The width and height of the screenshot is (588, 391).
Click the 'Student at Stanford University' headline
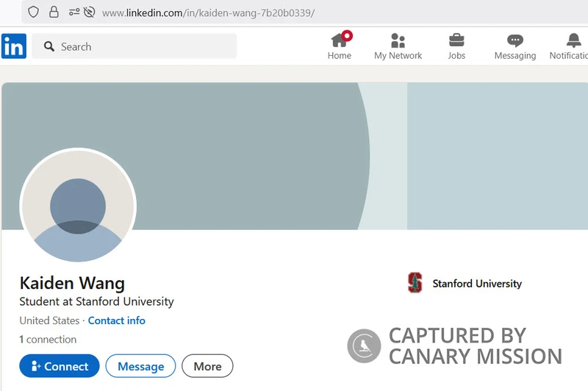click(x=97, y=301)
